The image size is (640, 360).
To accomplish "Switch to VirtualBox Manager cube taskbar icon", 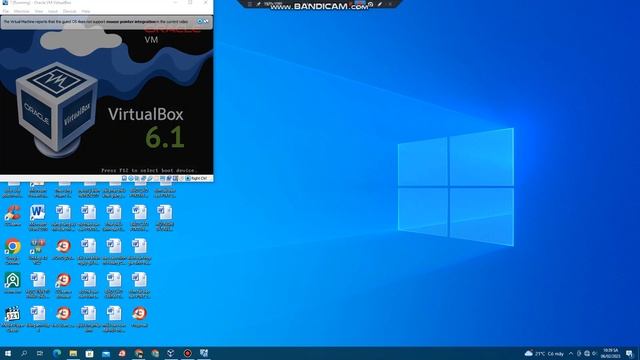I will (171, 353).
